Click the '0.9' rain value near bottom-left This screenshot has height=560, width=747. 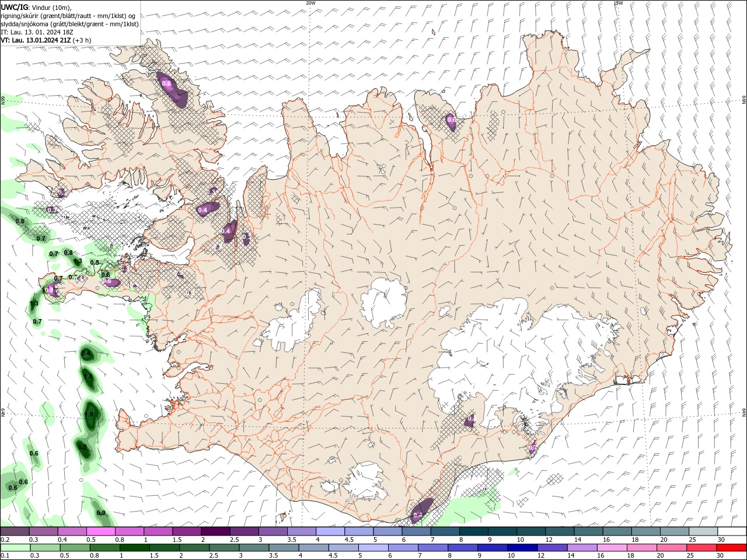pos(101,513)
